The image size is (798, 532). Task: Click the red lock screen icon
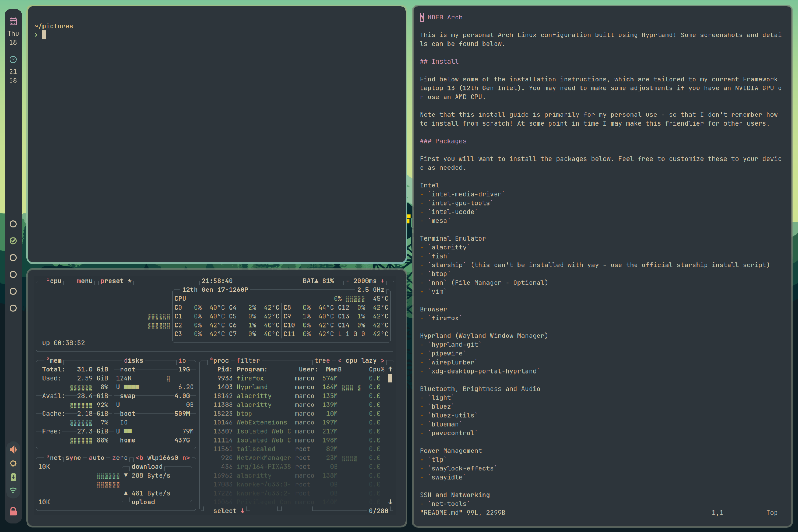coord(13,511)
